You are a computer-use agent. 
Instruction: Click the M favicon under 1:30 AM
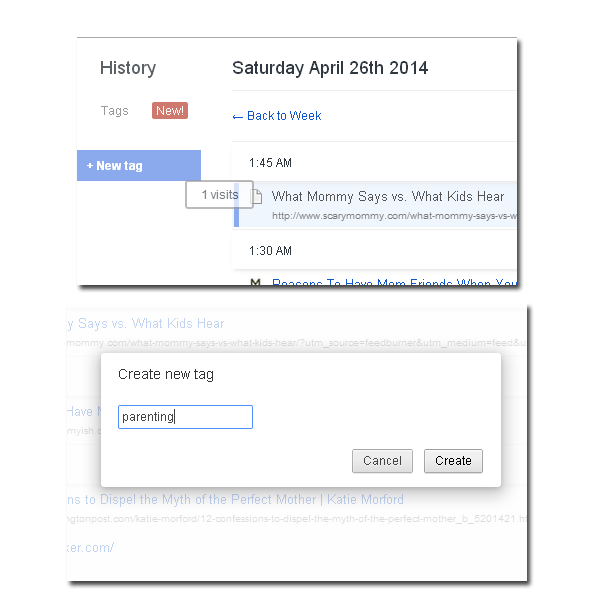tap(255, 284)
